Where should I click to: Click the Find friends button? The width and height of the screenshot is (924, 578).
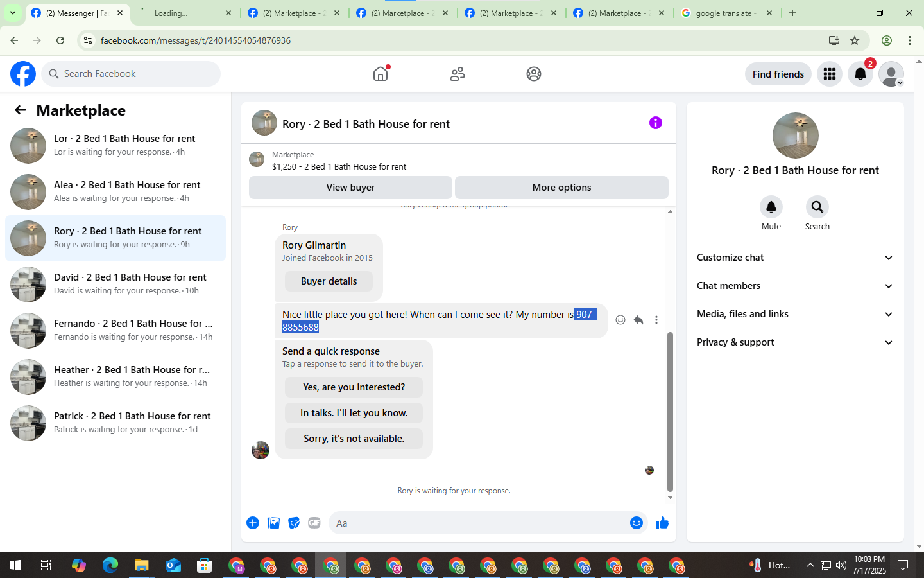coord(778,74)
